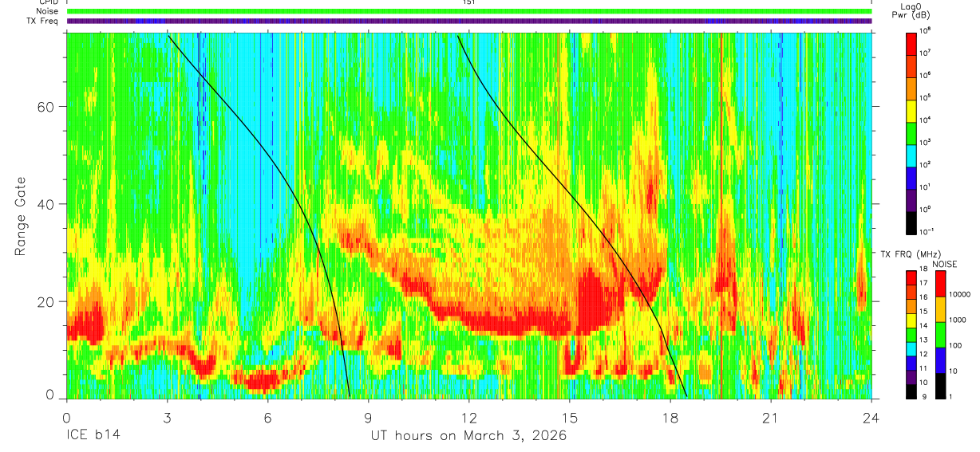This screenshot has height=452, width=980.
Task: Select the red top segment of TX FRQ colorbar
Action: click(x=911, y=277)
